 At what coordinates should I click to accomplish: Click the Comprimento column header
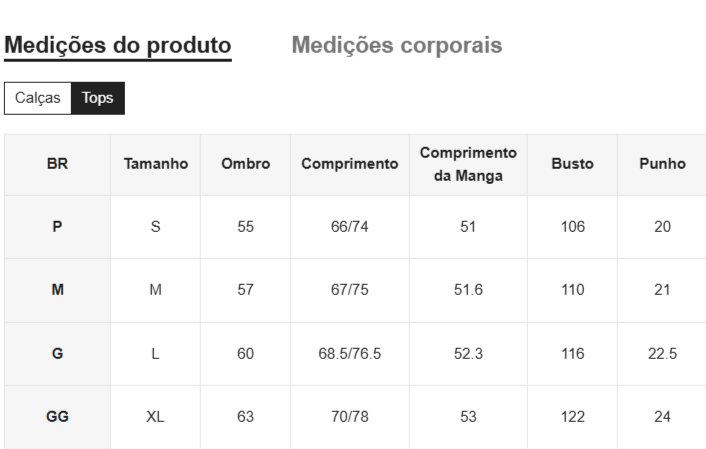[x=349, y=164]
